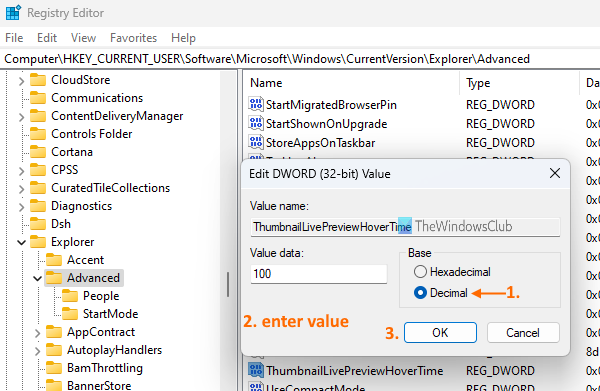
Task: Cancel the Edit DWORD dialog
Action: pos(523,332)
